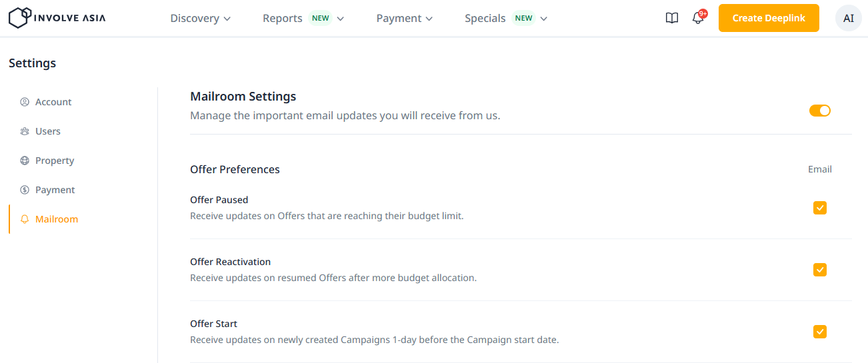Uncheck the Offer Reactivation email checkbox

click(x=819, y=270)
